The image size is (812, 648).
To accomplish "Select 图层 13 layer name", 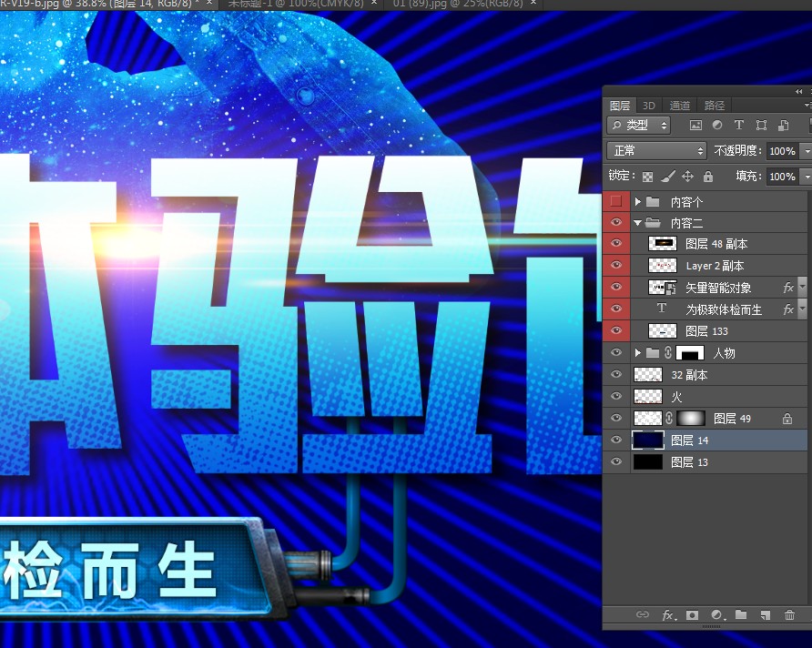I will coord(689,462).
